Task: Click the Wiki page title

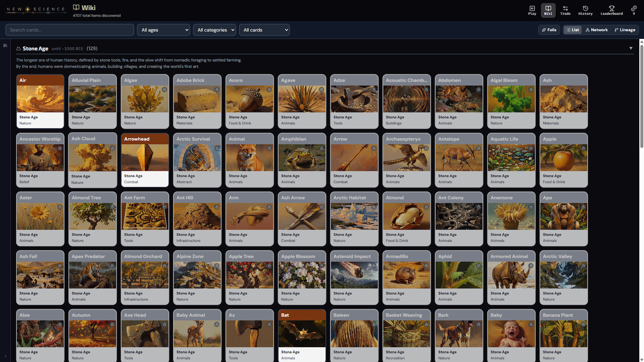Action: tap(89, 8)
